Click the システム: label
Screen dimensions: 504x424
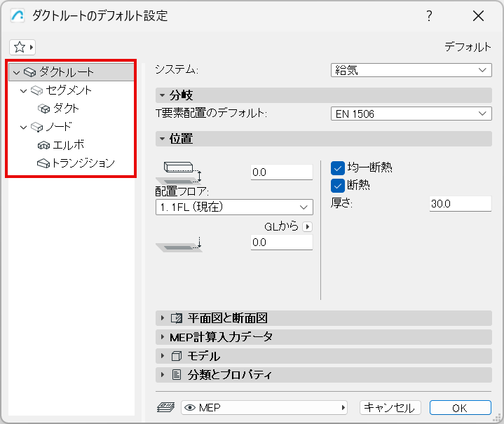[x=177, y=70]
